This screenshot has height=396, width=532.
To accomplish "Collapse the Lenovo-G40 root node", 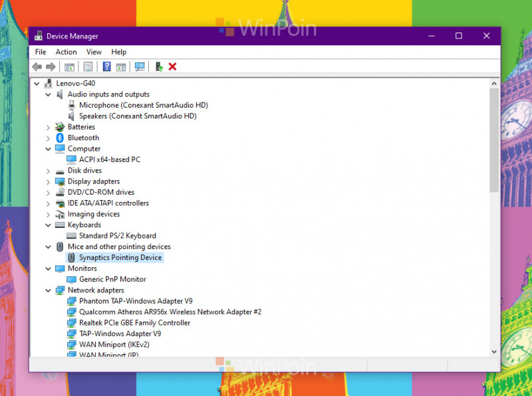I will (x=37, y=84).
